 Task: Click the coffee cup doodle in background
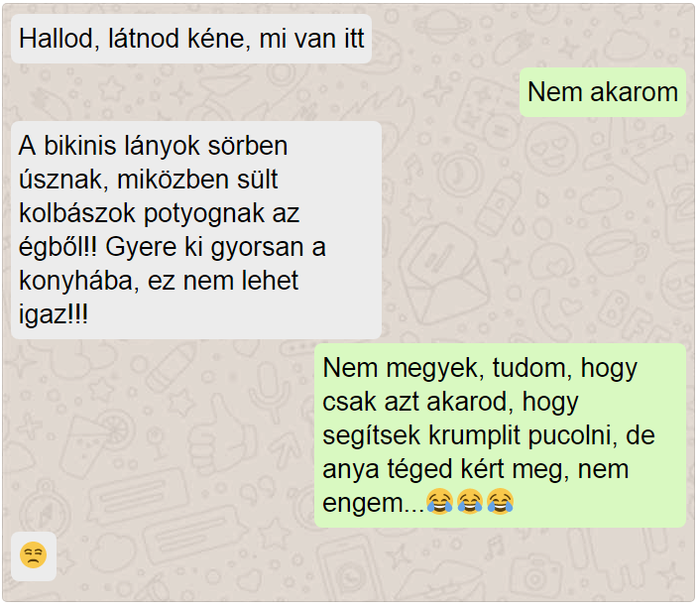pos(615,250)
